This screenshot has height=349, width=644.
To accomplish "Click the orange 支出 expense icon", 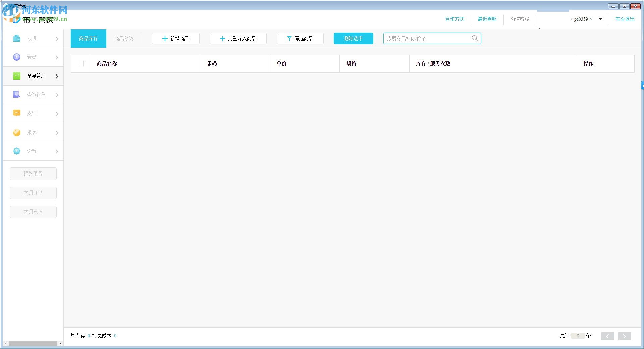I will (17, 113).
